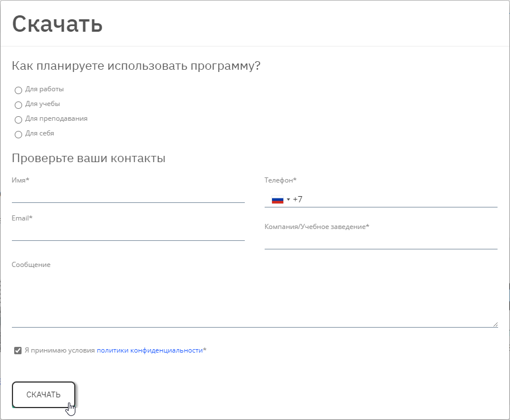The height and width of the screenshot is (420, 510).
Task: Click the "Телефон*" field label
Action: point(280,180)
